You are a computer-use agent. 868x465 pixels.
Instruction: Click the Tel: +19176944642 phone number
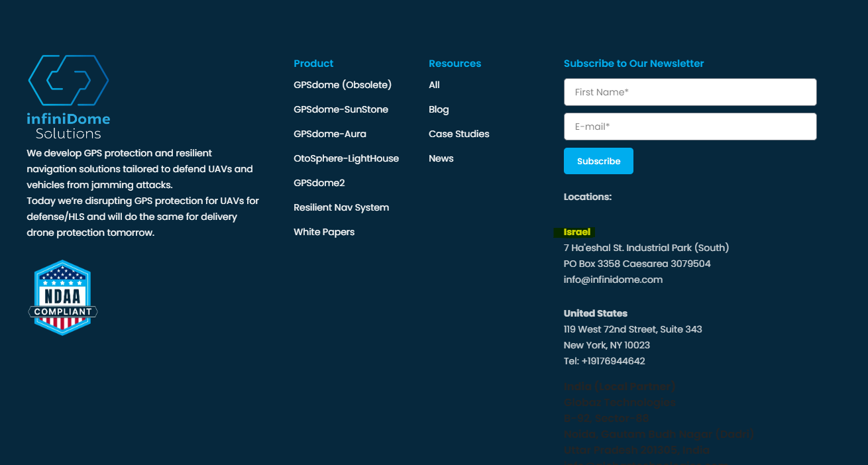point(604,361)
